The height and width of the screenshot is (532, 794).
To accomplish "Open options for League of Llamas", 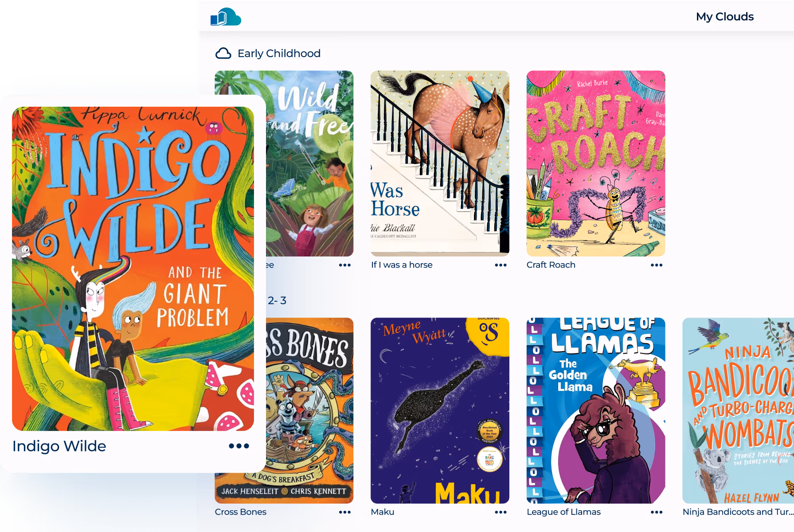I will click(x=657, y=512).
